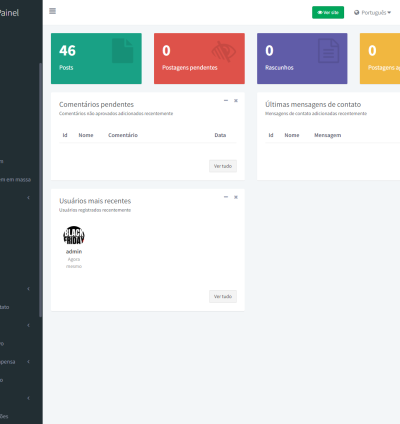The width and height of the screenshot is (400, 424).
Task: Click Ver tudo in Usuários mais recentes
Action: click(x=223, y=296)
